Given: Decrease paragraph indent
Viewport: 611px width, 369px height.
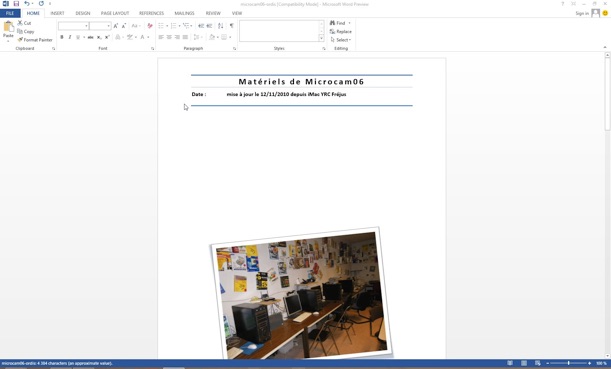Looking at the screenshot, I should (201, 26).
